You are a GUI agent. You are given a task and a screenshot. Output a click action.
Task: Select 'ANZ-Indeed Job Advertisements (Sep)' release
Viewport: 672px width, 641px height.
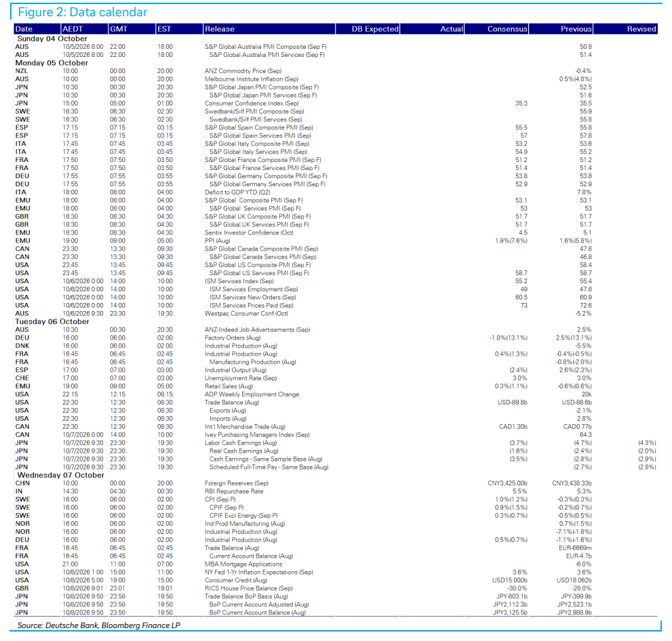pos(257,330)
